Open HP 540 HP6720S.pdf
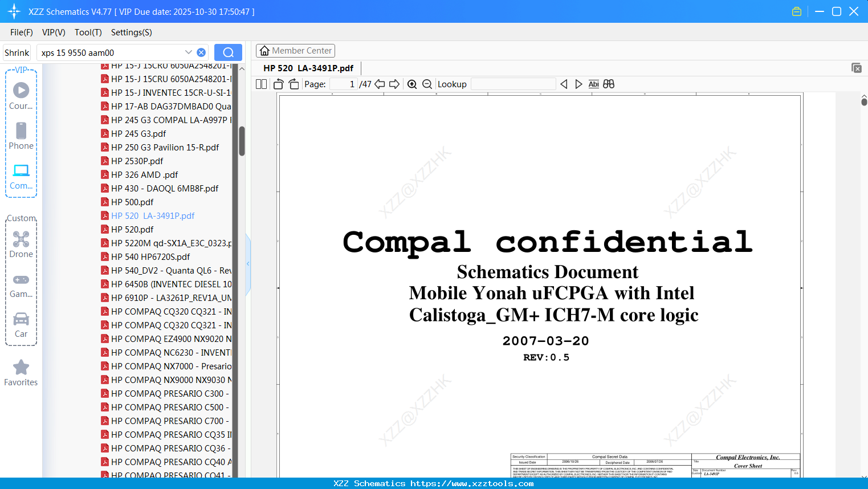The height and width of the screenshot is (489, 868). click(145, 256)
